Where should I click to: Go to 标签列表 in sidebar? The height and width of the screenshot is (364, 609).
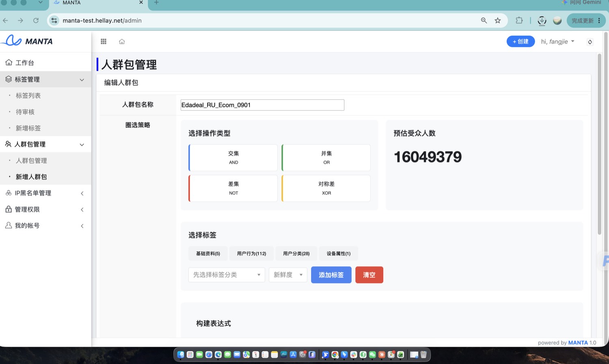(x=28, y=95)
